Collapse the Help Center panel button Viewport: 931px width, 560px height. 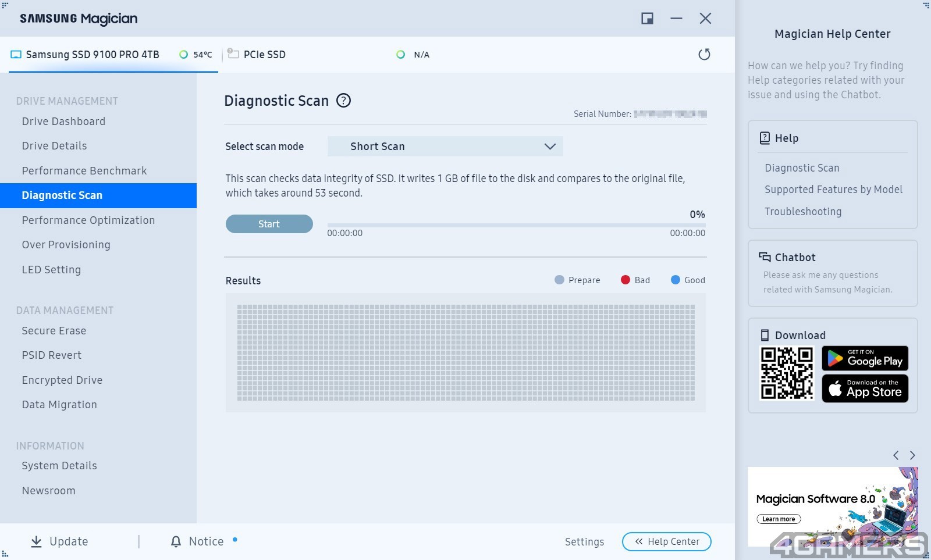(667, 541)
